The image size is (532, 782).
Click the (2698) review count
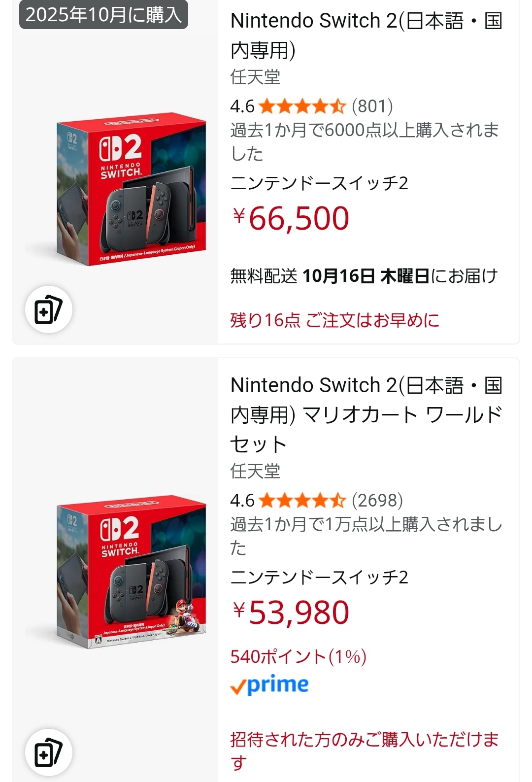point(377,500)
